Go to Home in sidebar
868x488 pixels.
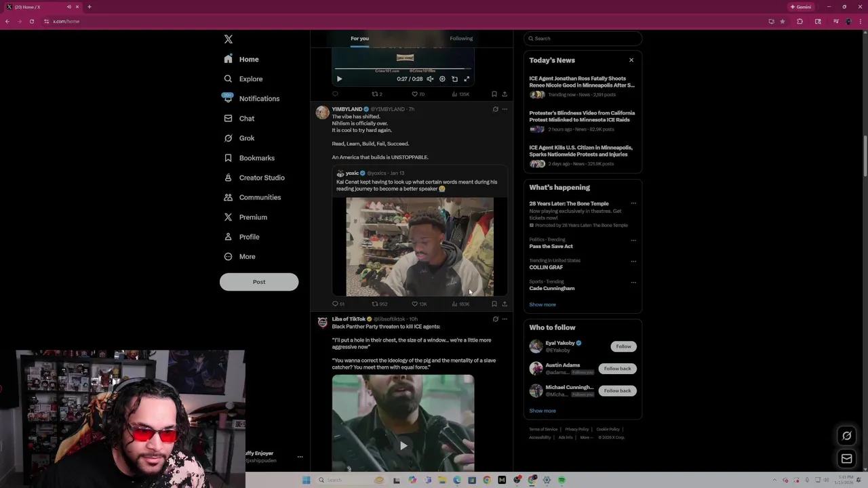pyautogui.click(x=242, y=60)
